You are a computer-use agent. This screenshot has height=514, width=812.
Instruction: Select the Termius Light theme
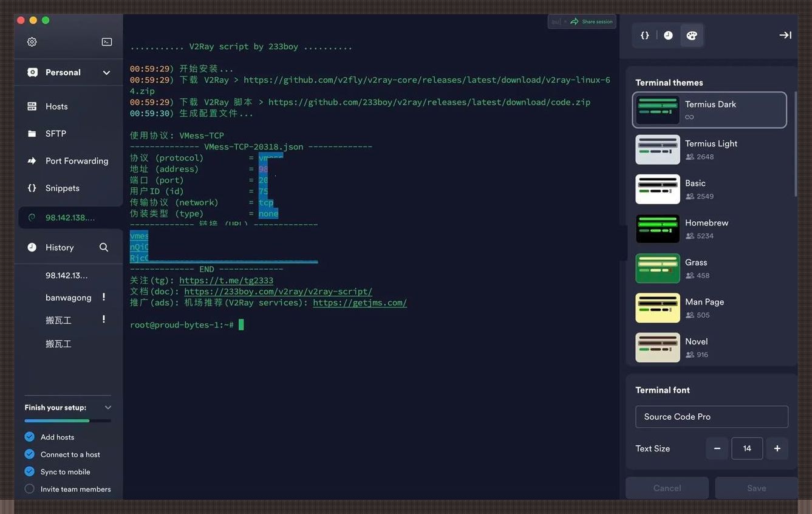pyautogui.click(x=709, y=149)
